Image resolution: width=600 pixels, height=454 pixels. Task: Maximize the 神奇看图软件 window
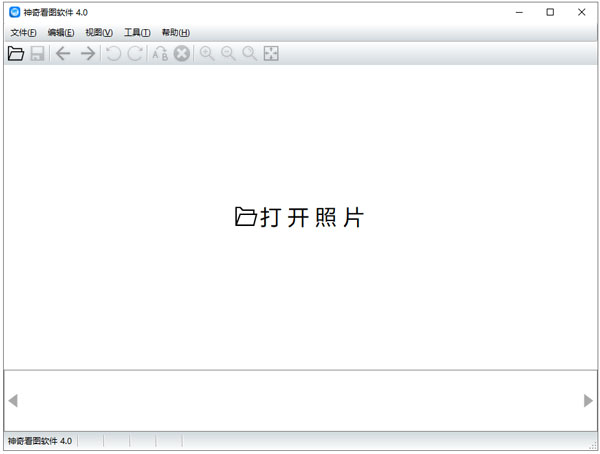pos(550,12)
